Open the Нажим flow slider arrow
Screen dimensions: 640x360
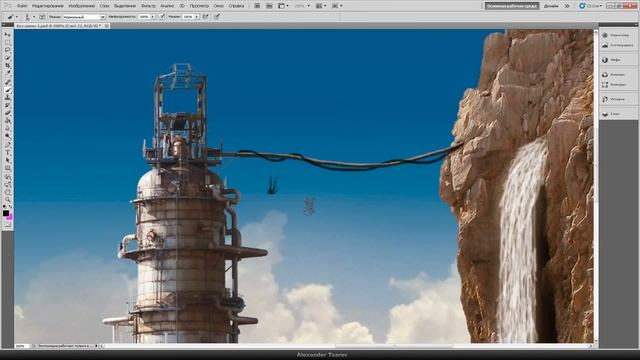pos(197,17)
